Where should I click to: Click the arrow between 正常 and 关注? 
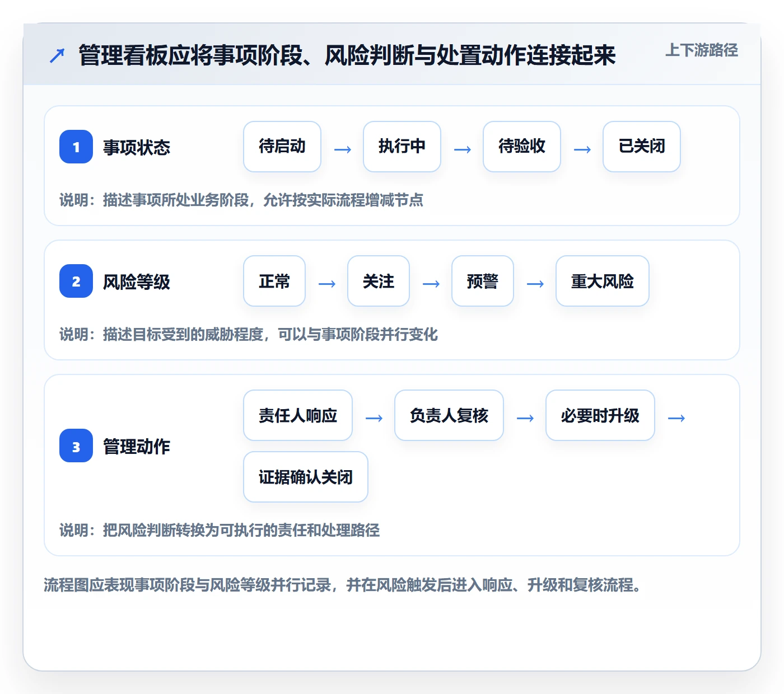tap(326, 284)
